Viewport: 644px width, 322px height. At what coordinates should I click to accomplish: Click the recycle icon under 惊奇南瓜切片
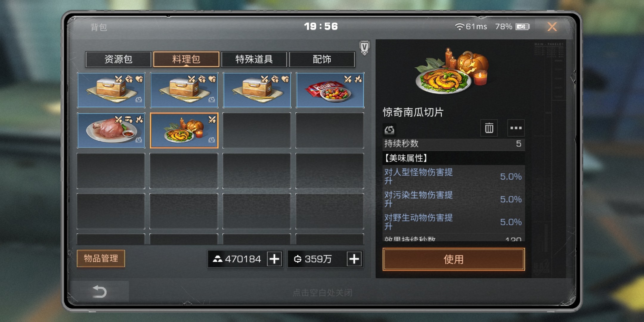click(389, 130)
